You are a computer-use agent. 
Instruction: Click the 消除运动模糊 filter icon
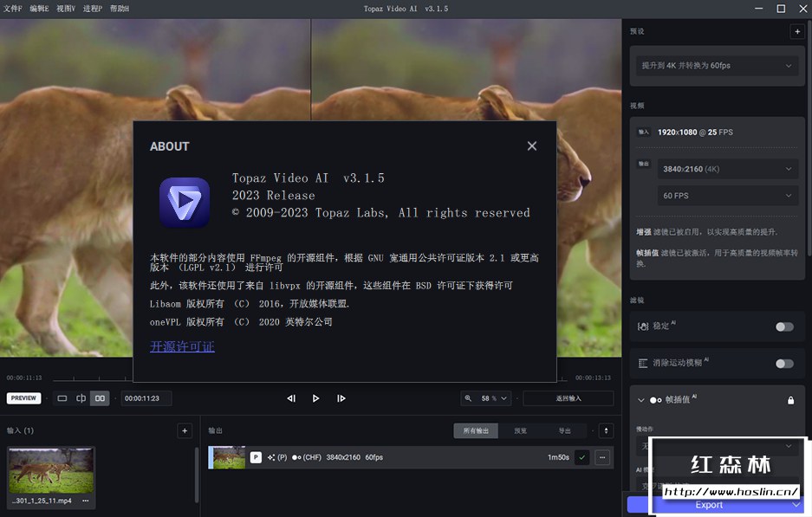643,364
